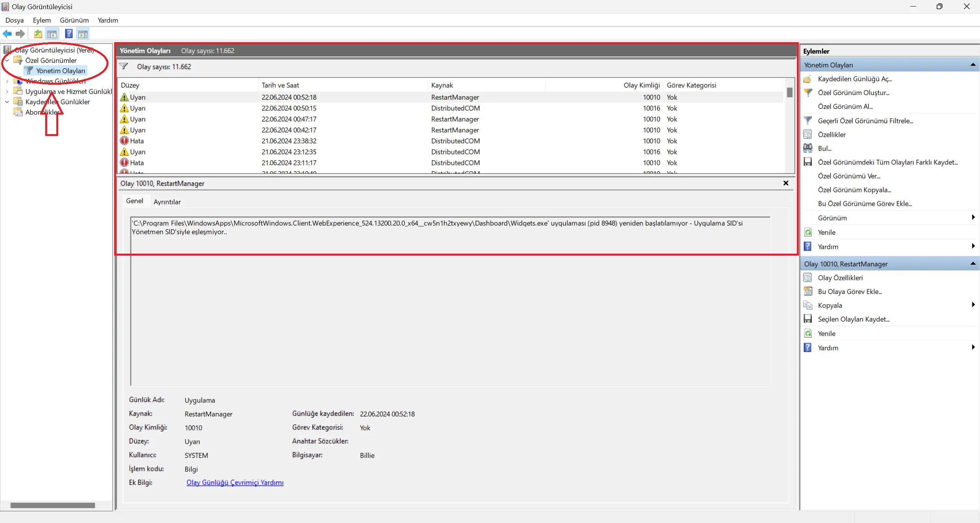Open the Görünüm menu in menu bar
This screenshot has width=980, height=523.
(74, 20)
